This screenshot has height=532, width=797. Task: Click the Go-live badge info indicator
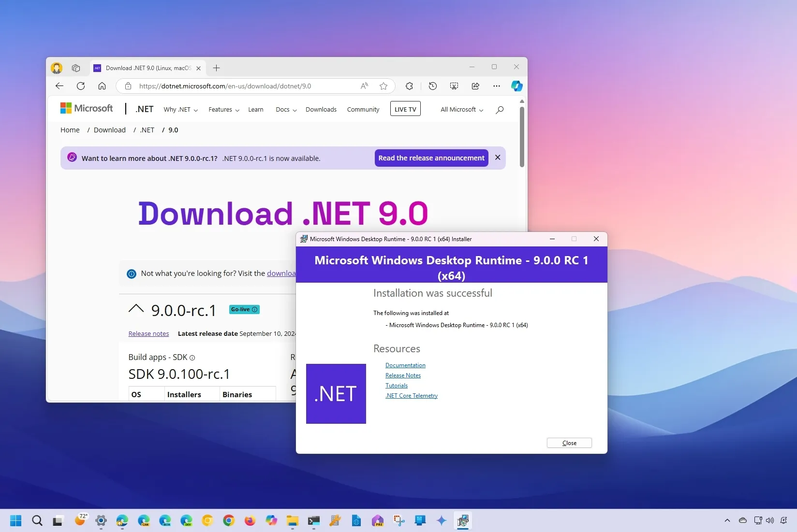click(255, 310)
